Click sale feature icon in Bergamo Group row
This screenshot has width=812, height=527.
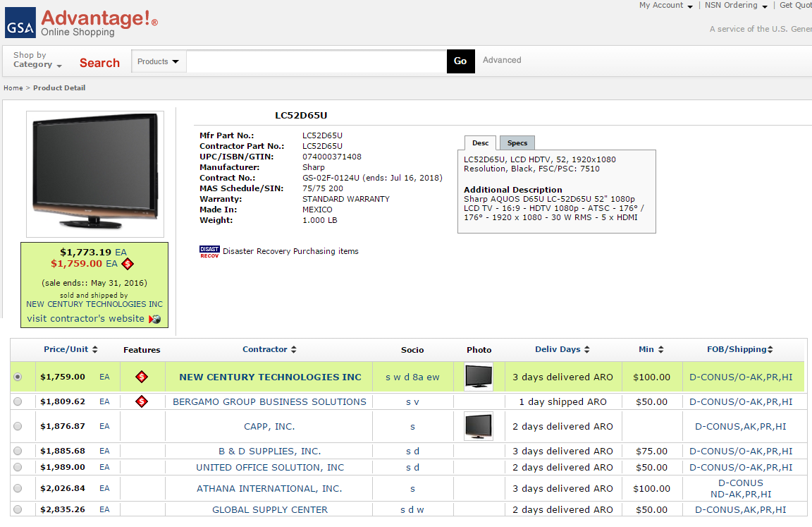(142, 401)
